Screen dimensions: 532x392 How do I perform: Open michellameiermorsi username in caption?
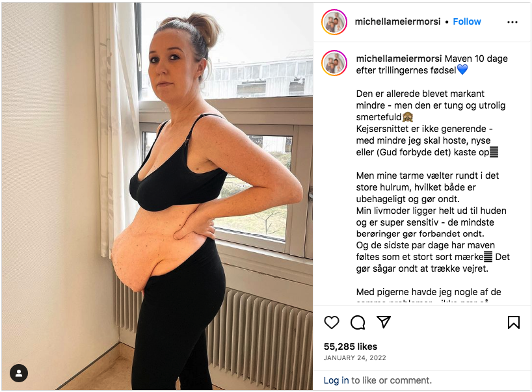tap(399, 59)
